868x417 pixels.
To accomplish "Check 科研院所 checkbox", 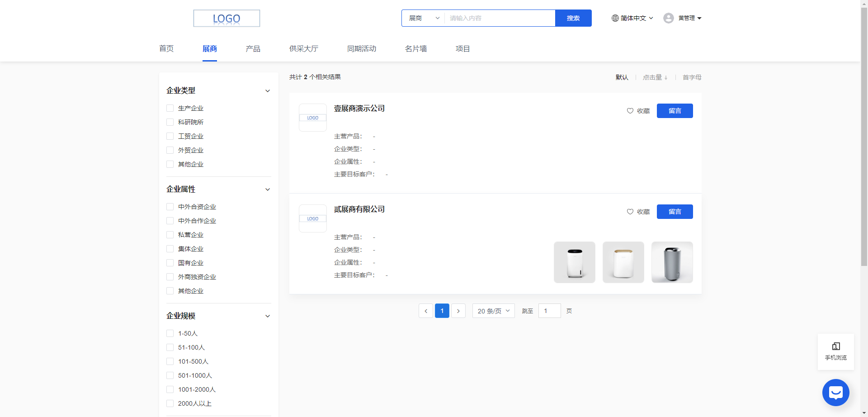I will 170,122.
